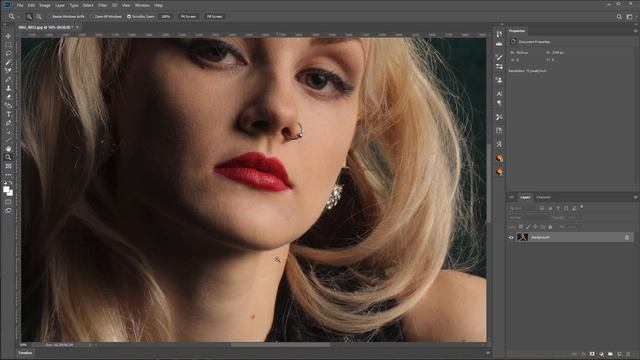The height and width of the screenshot is (360, 640).
Task: Select the Eraser tool
Action: point(8,97)
